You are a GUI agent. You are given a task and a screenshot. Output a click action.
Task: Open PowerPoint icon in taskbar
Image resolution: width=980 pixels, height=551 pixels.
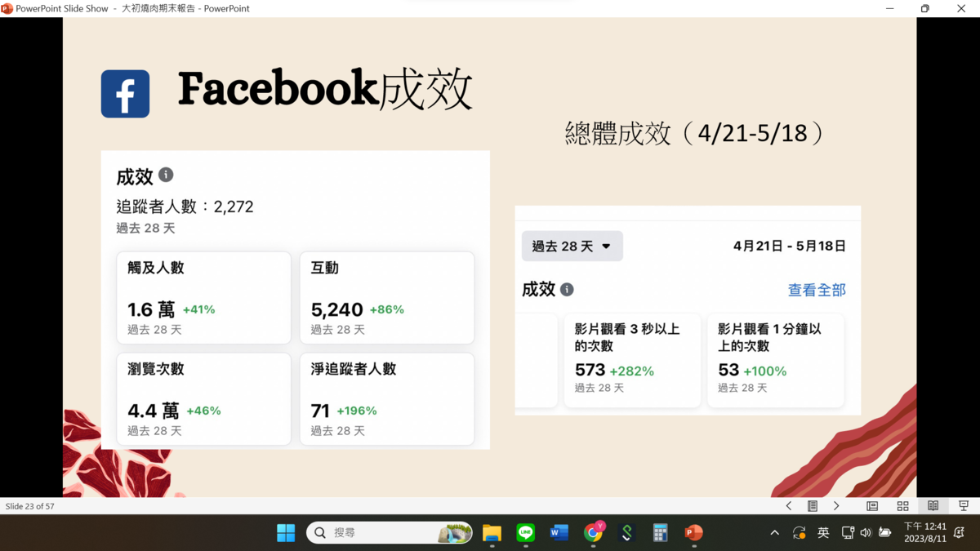pos(694,533)
